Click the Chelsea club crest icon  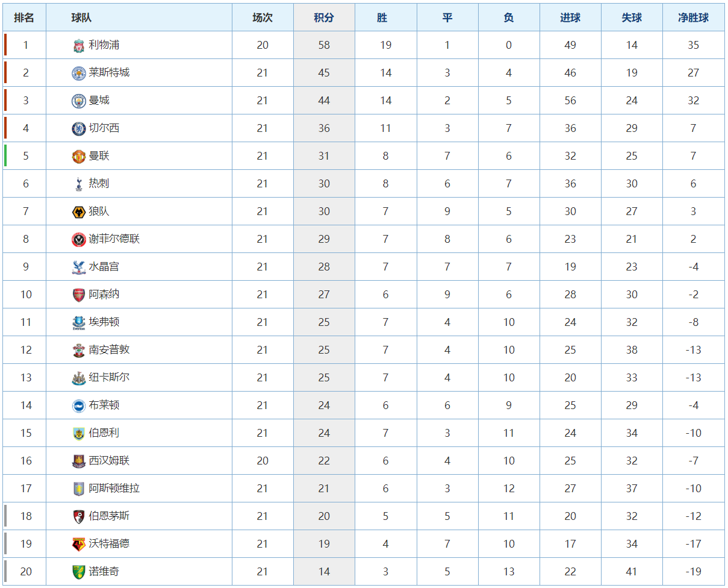[79, 128]
